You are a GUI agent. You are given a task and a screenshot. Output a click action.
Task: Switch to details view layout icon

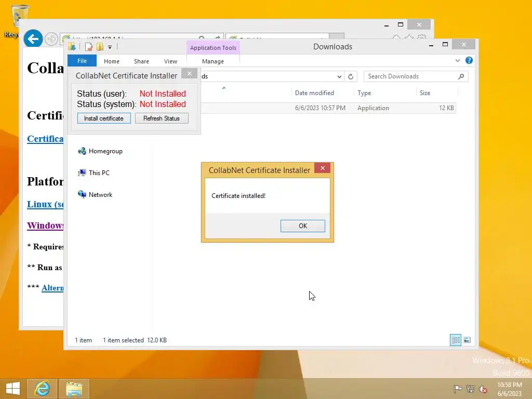[455, 340]
